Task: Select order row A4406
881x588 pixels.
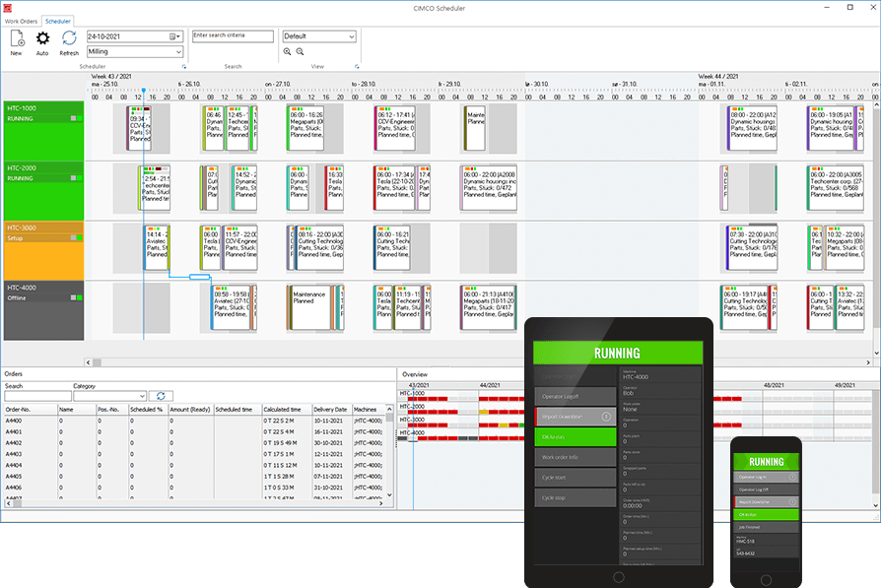Action: (194, 488)
